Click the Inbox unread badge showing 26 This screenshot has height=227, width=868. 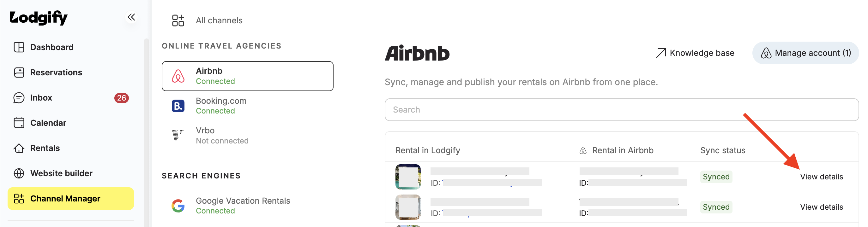[121, 98]
